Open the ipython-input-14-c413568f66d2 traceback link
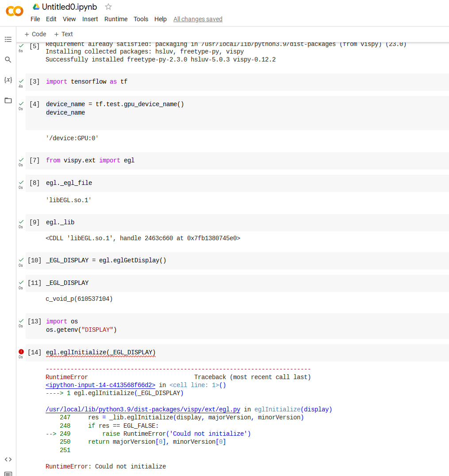449x476 pixels. pos(100,385)
